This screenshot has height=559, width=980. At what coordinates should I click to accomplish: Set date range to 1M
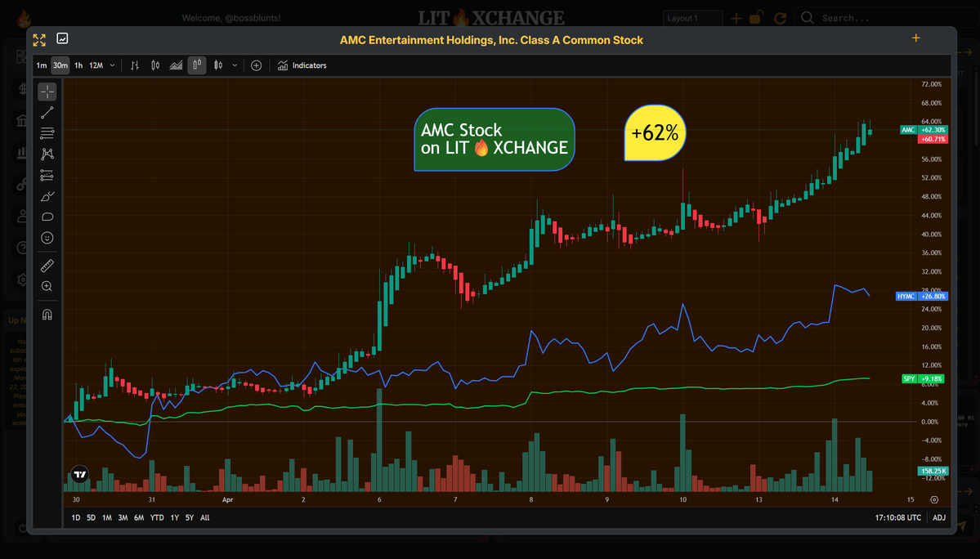[107, 517]
